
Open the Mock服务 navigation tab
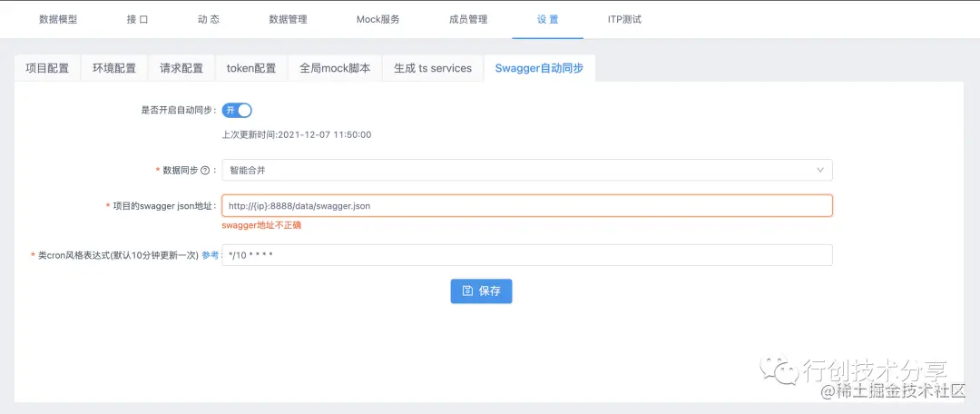[378, 19]
